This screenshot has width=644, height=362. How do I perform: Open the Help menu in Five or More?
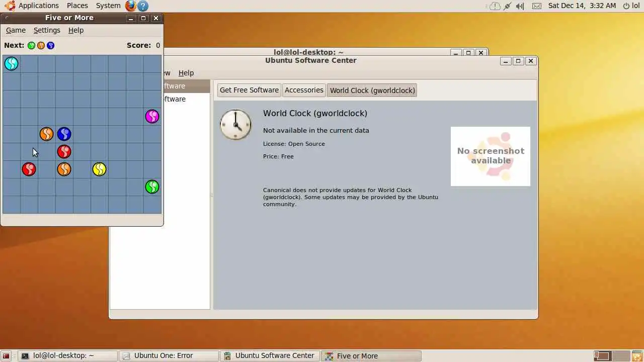(x=76, y=30)
